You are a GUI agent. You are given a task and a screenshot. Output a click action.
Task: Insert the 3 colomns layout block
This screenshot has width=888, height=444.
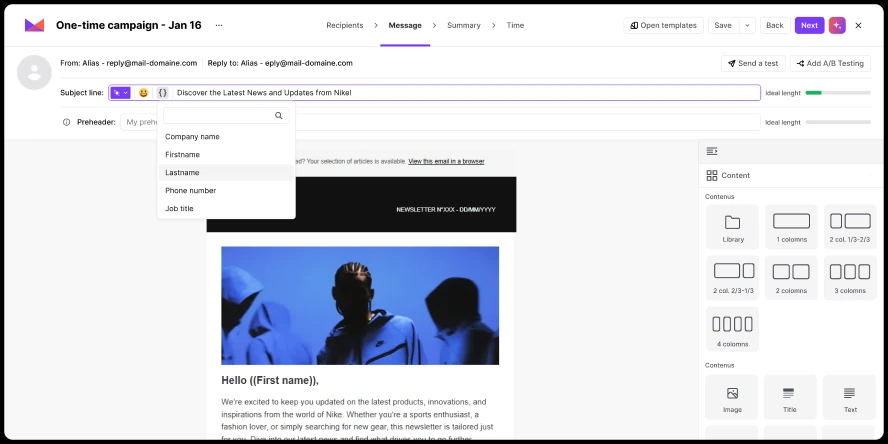tap(850, 278)
